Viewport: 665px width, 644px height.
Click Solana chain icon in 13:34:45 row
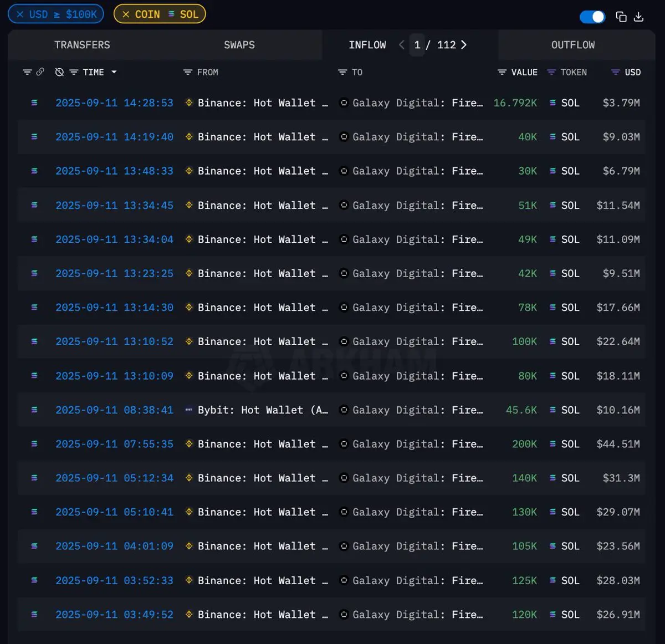[34, 205]
